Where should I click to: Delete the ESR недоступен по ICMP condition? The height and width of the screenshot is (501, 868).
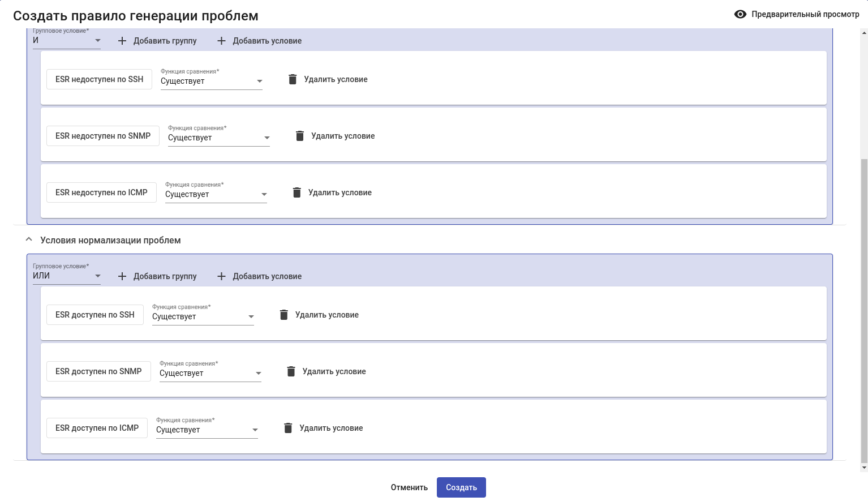(x=297, y=192)
